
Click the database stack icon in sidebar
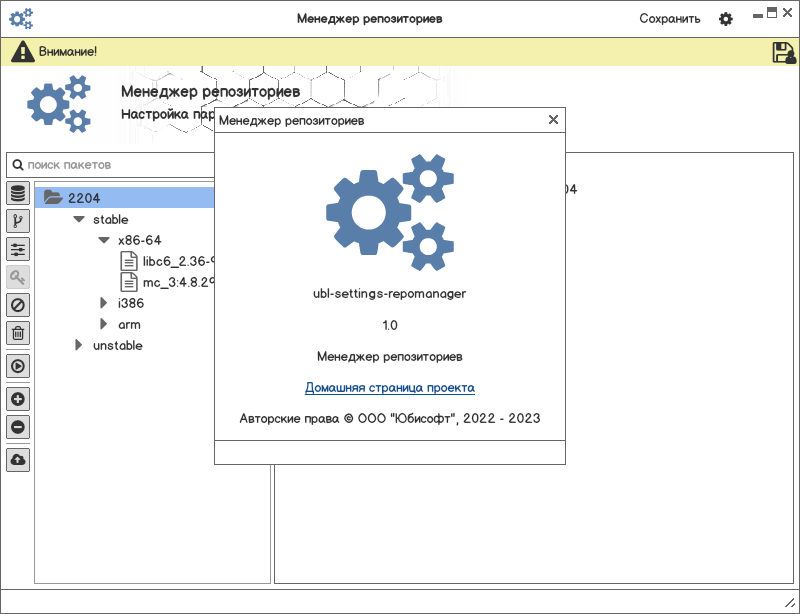point(18,194)
